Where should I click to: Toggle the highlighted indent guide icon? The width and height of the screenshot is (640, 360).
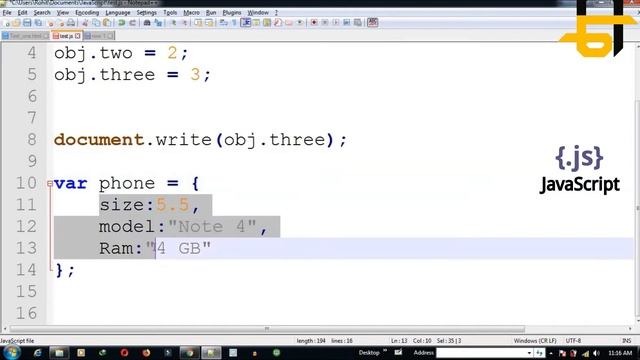point(245,23)
